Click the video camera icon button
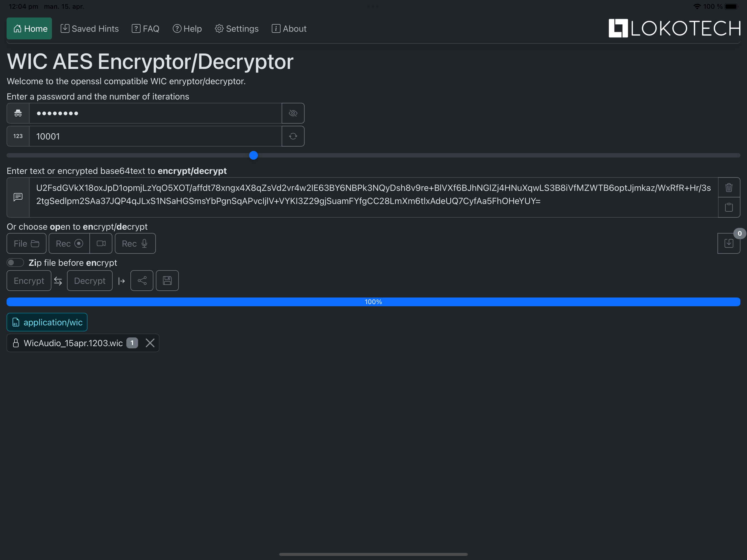747x560 pixels. click(101, 243)
